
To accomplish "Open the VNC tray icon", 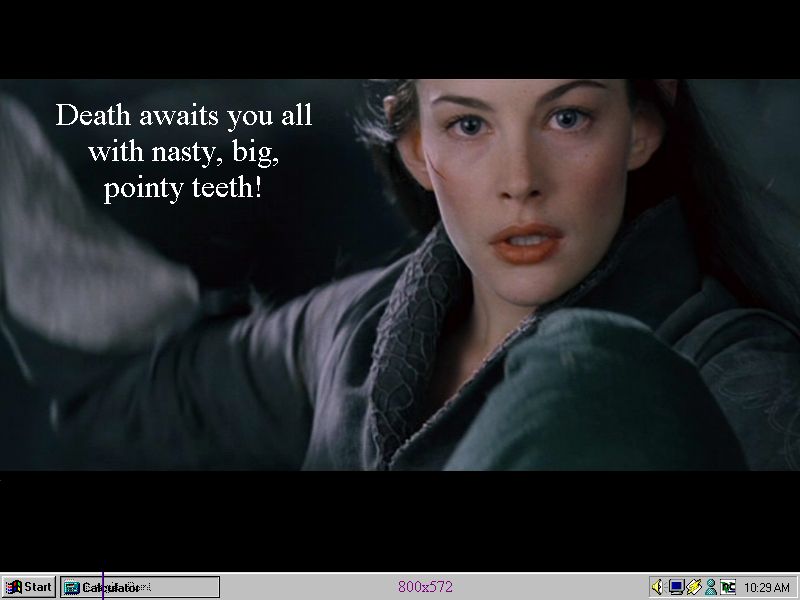I will [x=728, y=587].
